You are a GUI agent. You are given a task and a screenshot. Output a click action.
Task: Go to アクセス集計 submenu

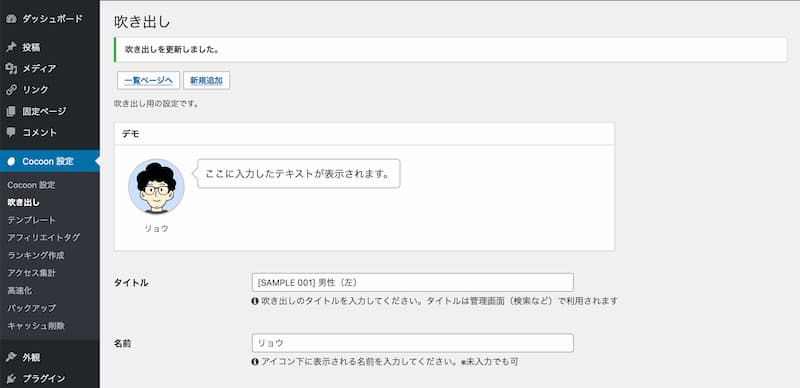tap(32, 273)
